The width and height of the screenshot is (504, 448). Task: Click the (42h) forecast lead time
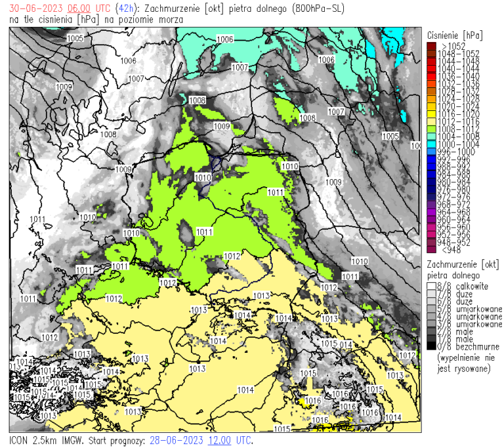coord(127,9)
